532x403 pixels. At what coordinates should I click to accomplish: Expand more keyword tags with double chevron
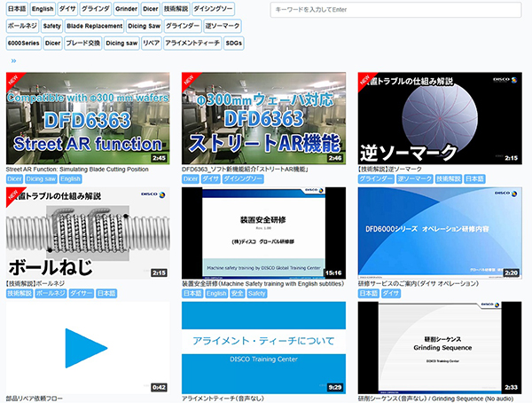point(13,61)
